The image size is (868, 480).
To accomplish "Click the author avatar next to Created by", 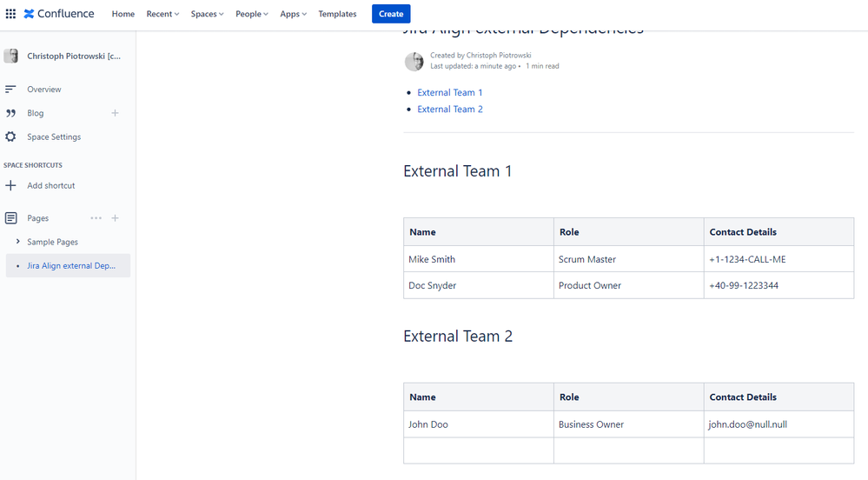I will point(414,61).
